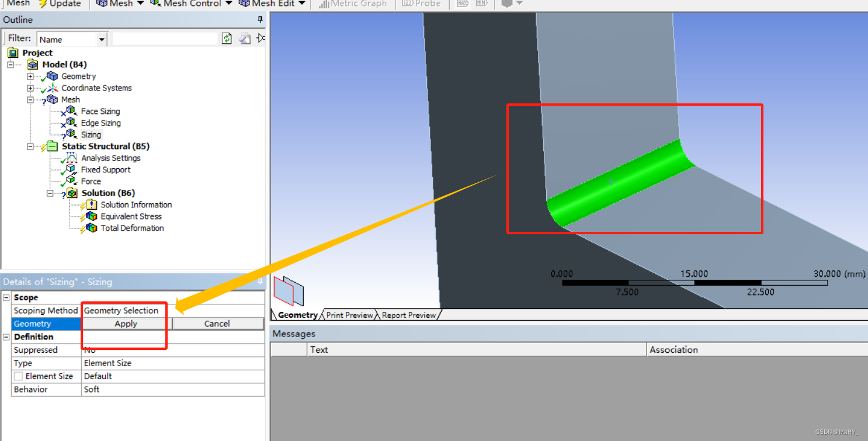Select Total Deformation under Solution (B6)
This screenshot has height=441, width=868.
[x=133, y=228]
